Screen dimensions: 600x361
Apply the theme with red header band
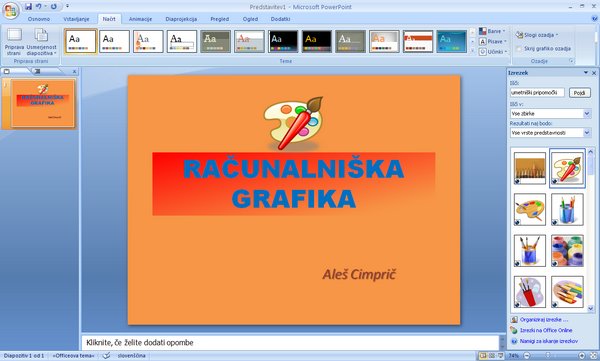pyautogui.click(x=418, y=41)
